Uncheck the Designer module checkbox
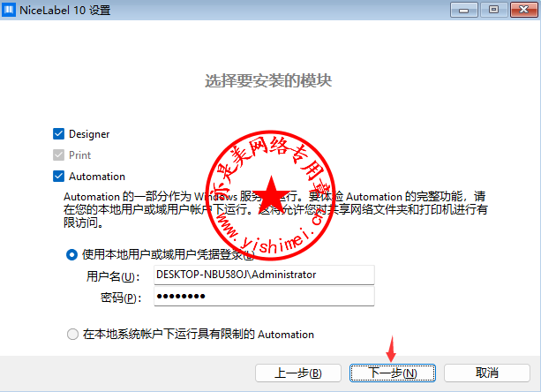This screenshot has width=541, height=392. click(59, 134)
